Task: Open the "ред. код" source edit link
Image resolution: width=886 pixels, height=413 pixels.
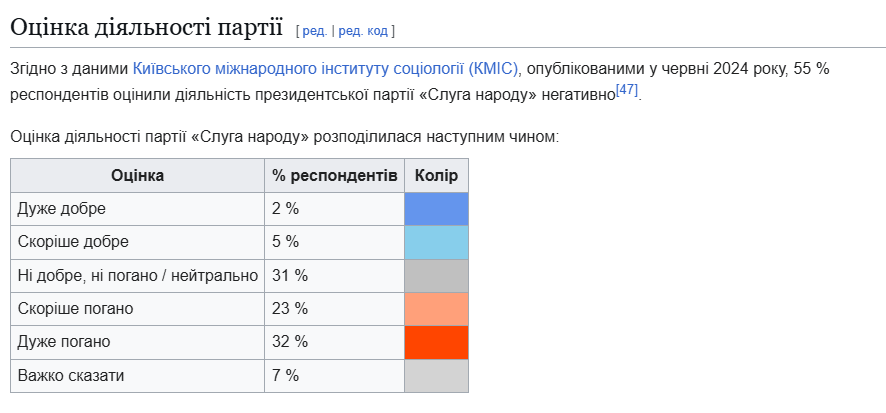Action: pos(363,31)
